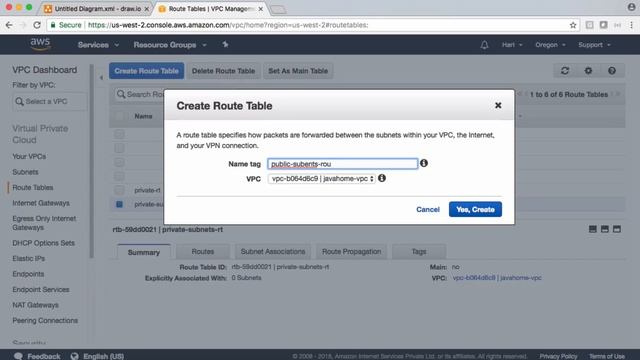Open NAT Gateways in sidebar
The height and width of the screenshot is (360, 640).
tap(36, 305)
